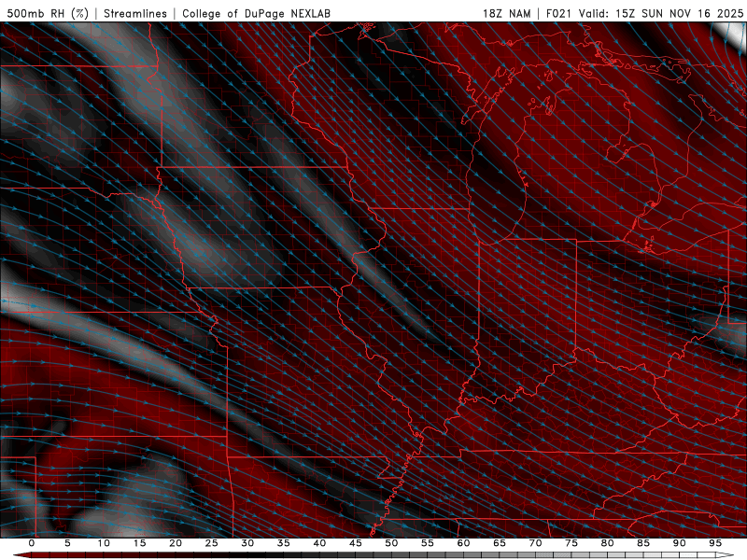This screenshot has height=560, width=747.
Task: Click the "500mb RH (%)" title text
Action: coord(48,13)
